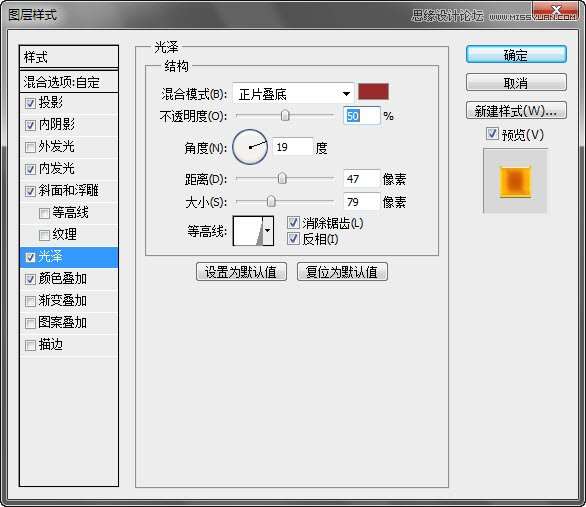Click the contour curve thumbnail
Viewport: 586px width, 507px height.
point(248,231)
